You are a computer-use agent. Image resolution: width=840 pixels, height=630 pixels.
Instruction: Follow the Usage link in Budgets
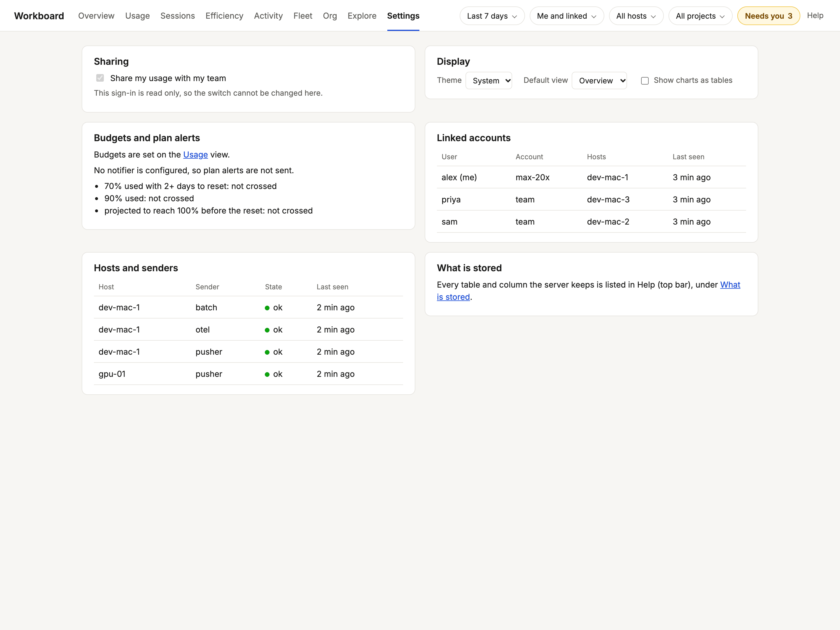195,155
